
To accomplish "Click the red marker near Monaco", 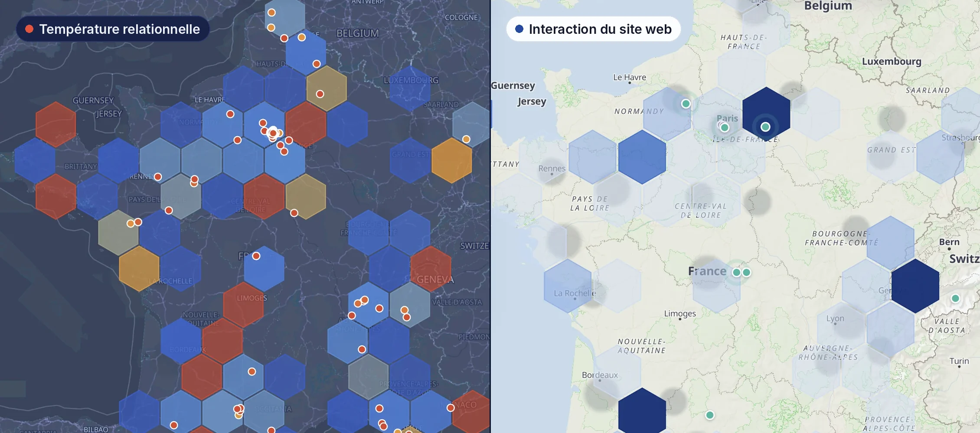I will click(451, 408).
